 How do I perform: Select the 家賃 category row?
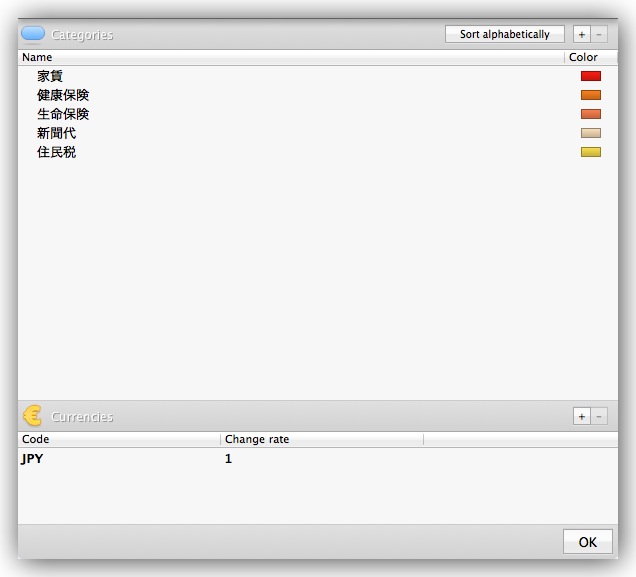[50, 76]
